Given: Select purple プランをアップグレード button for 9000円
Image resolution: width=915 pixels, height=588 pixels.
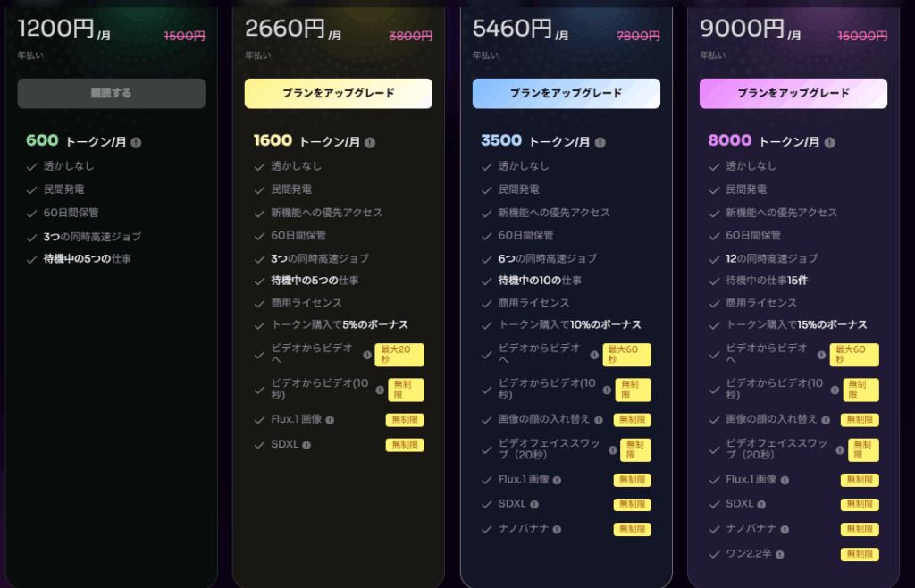Looking at the screenshot, I should pyautogui.click(x=793, y=93).
